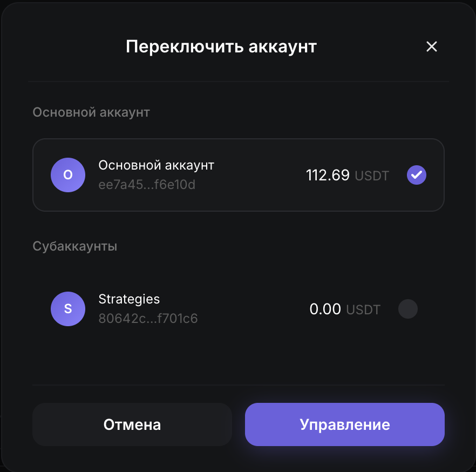
Task: Click the Переключить аккаунт dialog title
Action: [221, 46]
